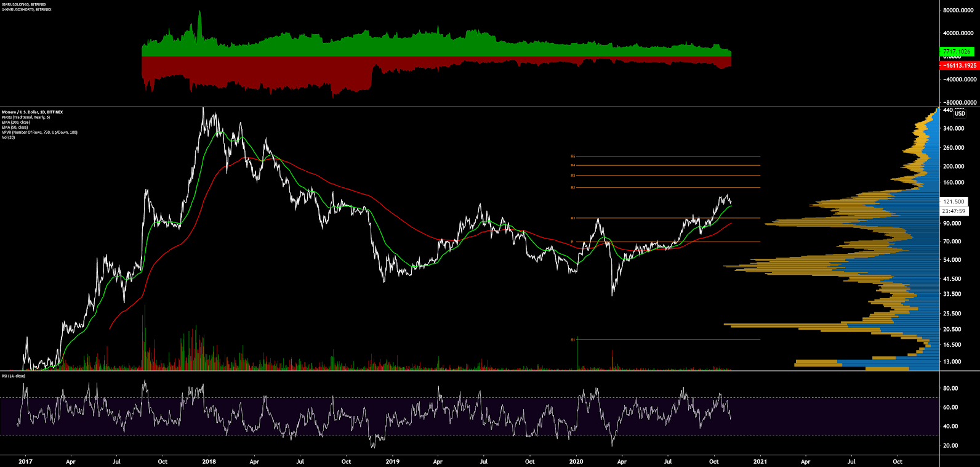Click the 260.000 price axis label
Image resolution: width=980 pixels, height=467 pixels.
pos(953,148)
